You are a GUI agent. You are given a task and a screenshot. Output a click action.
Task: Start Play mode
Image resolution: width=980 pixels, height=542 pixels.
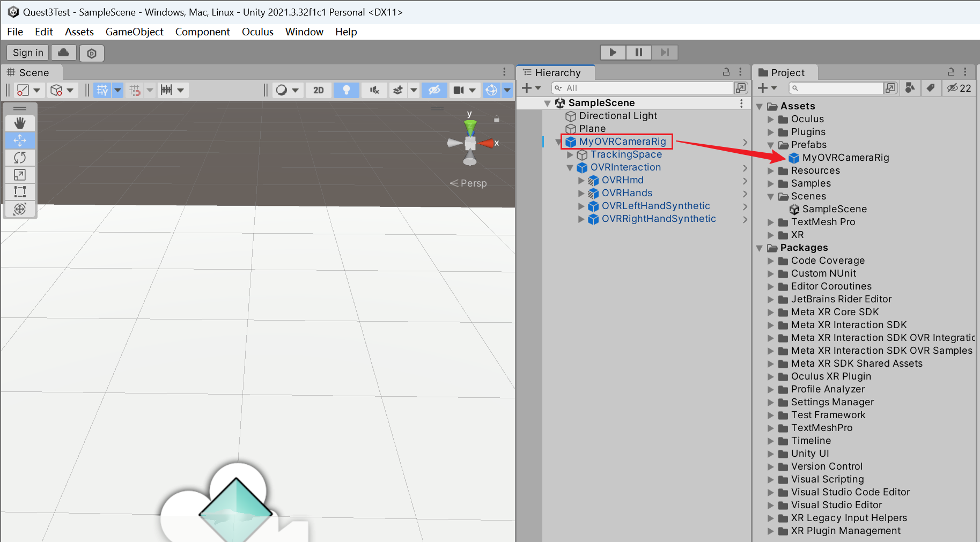coord(613,52)
